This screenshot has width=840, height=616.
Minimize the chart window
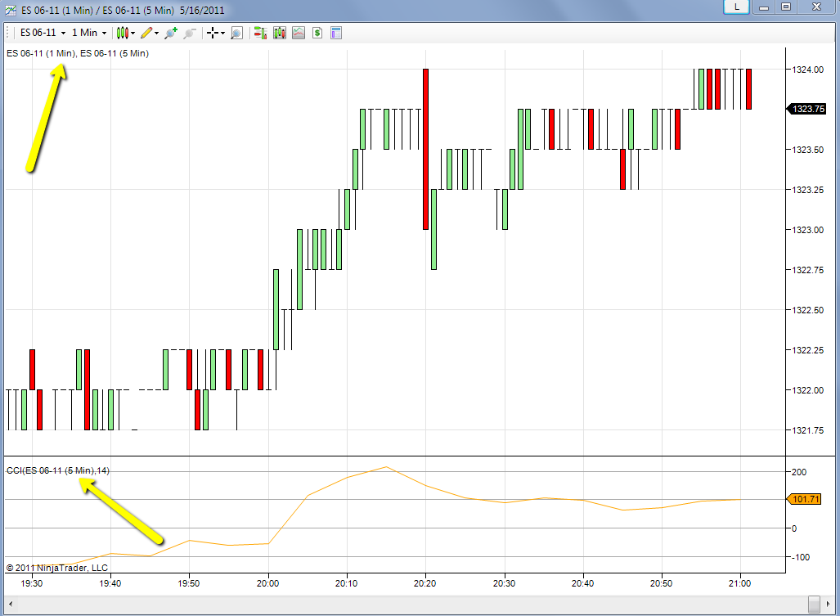764,7
